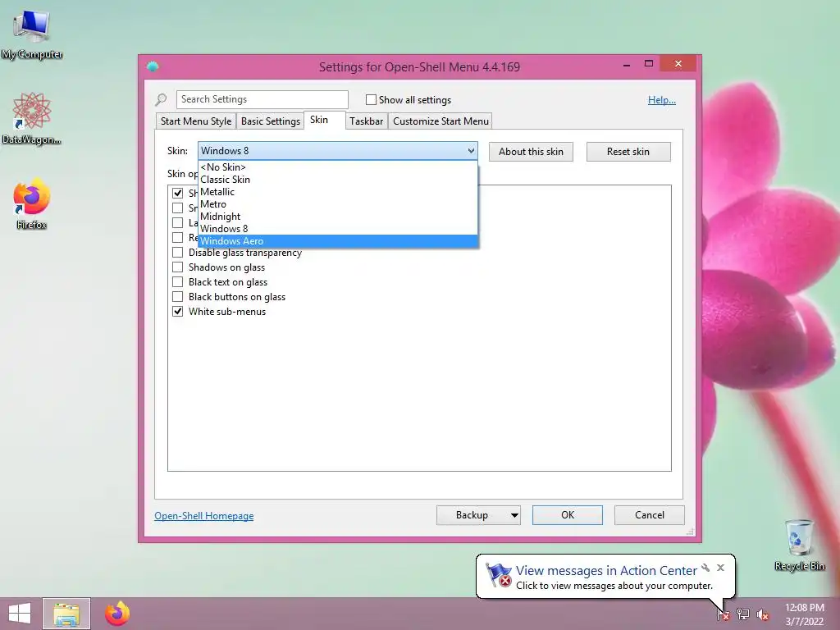Open the taskbar clock showing 12:08 PM

click(x=804, y=614)
